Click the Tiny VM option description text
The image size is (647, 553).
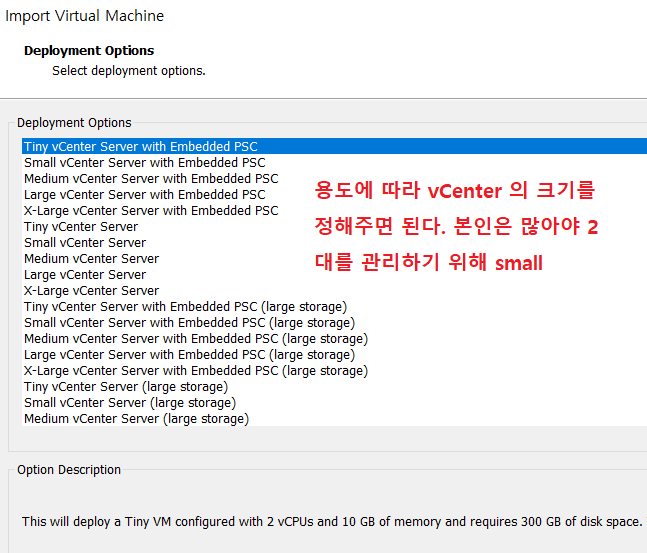[334, 522]
